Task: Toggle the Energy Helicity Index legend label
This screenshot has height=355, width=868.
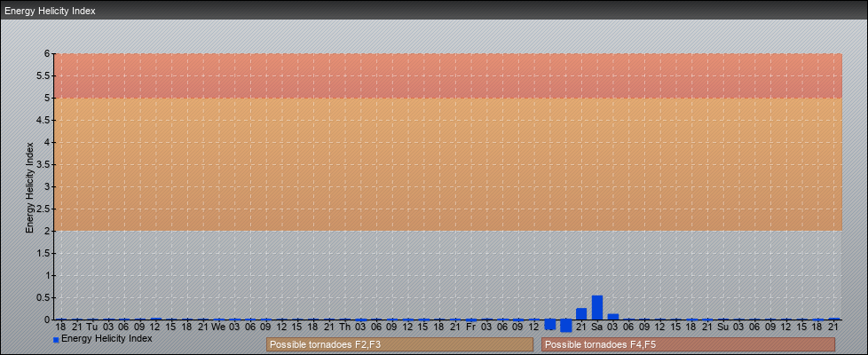Action: [107, 338]
